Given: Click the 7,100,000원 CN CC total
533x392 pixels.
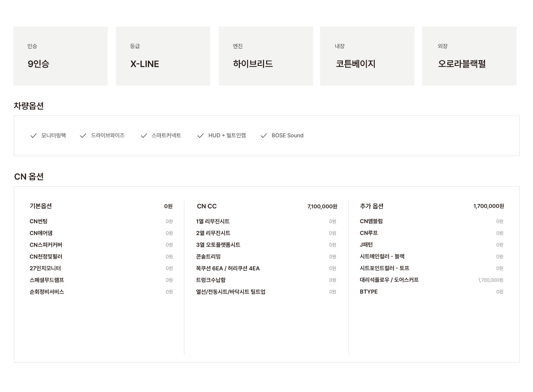Looking at the screenshot, I should (322, 206).
